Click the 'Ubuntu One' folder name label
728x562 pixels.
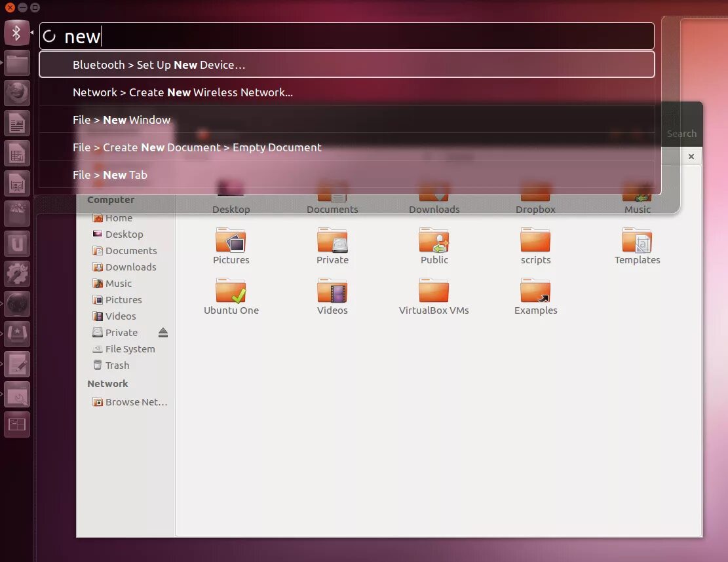point(231,310)
